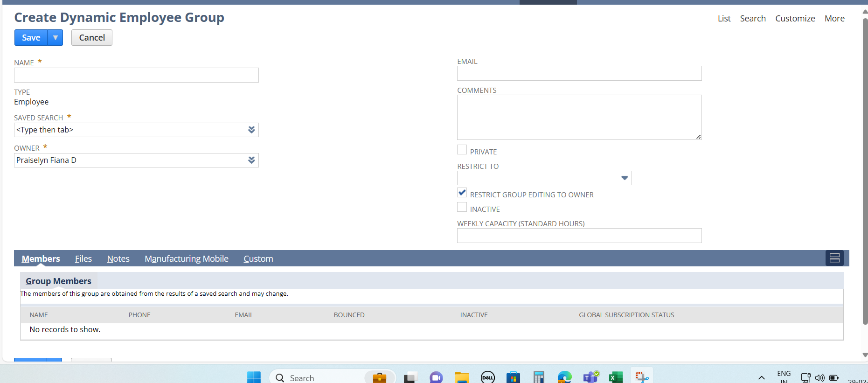This screenshot has width=868, height=383.
Task: Open File Explorer from the taskbar
Action: tap(462, 377)
